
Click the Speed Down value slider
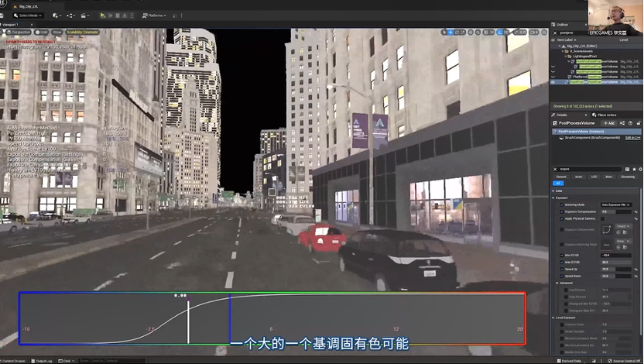click(x=616, y=276)
